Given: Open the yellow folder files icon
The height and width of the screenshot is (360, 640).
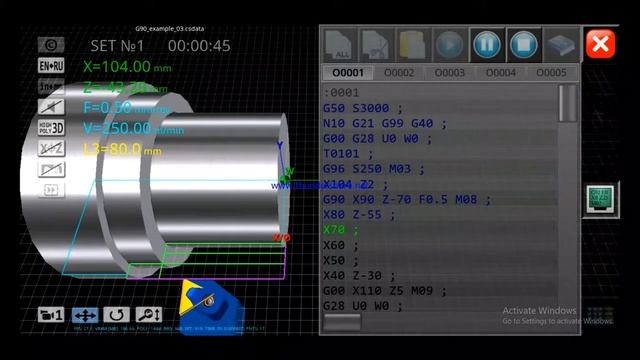Looking at the screenshot, I should [413, 45].
